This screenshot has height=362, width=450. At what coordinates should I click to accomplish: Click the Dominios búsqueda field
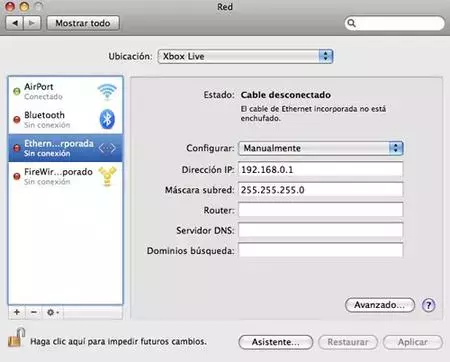[321, 250]
